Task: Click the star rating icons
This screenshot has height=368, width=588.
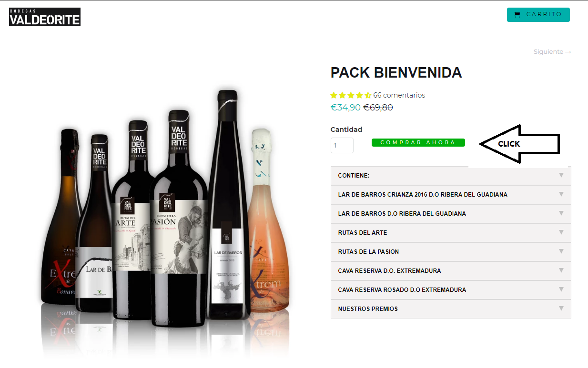Action: tap(351, 95)
